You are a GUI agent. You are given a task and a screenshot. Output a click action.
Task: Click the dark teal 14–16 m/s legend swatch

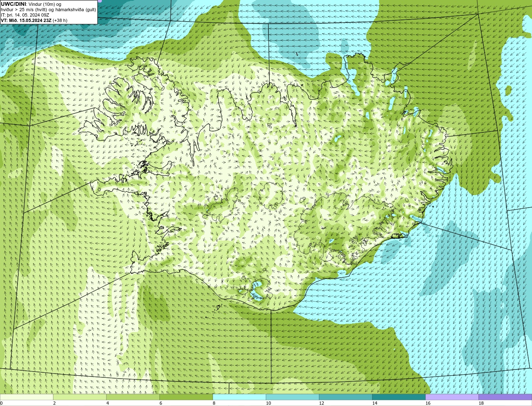click(x=399, y=397)
